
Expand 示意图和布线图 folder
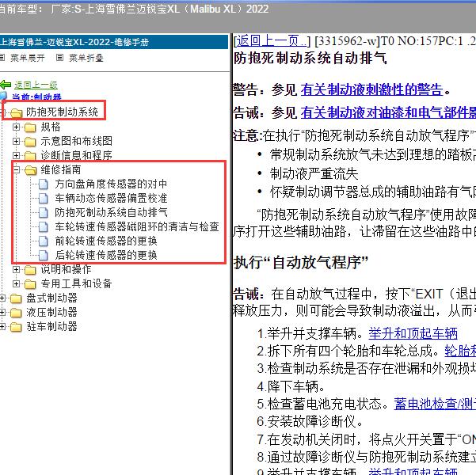(16, 141)
